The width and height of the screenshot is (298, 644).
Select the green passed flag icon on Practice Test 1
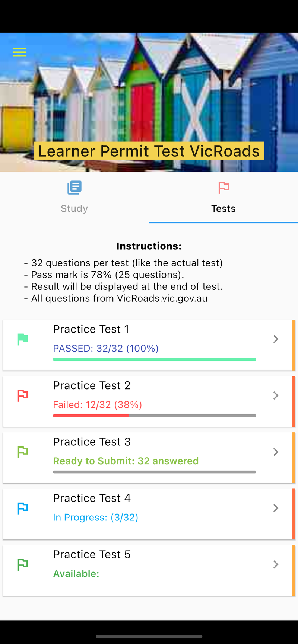click(22, 339)
